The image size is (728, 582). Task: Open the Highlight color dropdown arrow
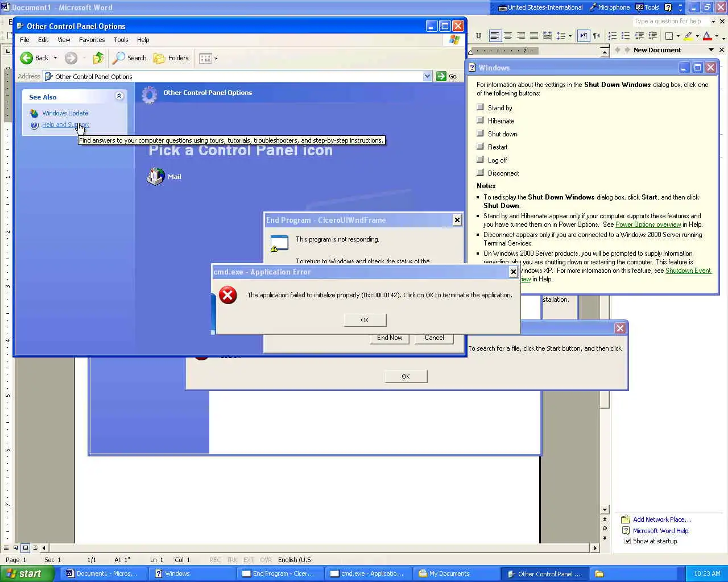click(697, 36)
